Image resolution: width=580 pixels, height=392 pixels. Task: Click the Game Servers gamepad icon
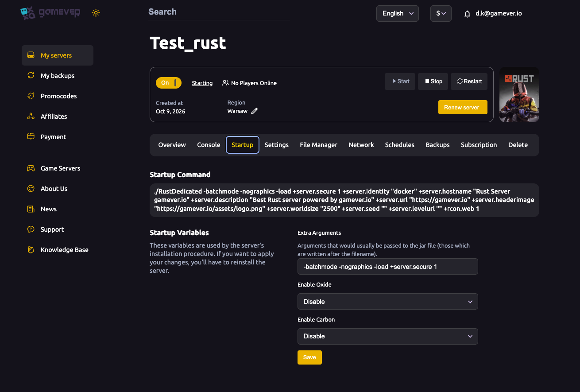coord(31,168)
